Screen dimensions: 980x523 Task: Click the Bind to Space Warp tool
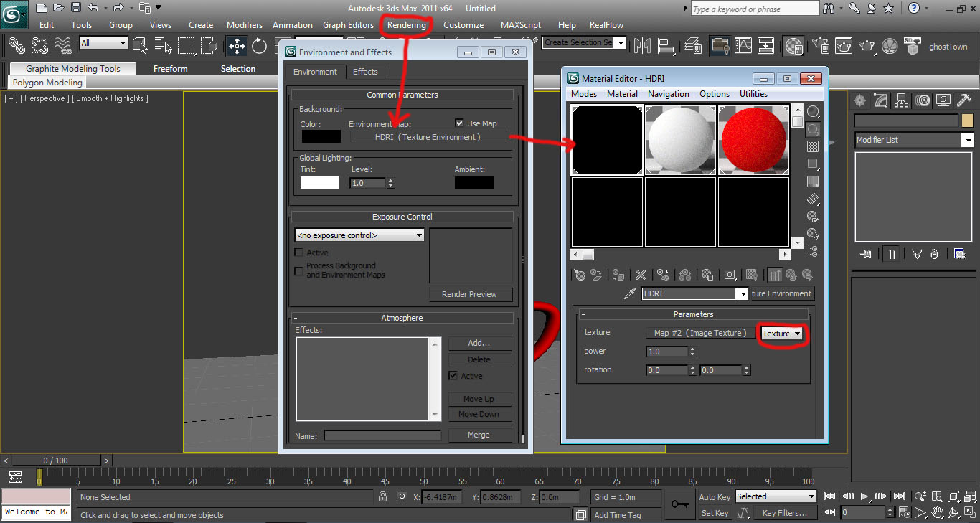coord(64,46)
